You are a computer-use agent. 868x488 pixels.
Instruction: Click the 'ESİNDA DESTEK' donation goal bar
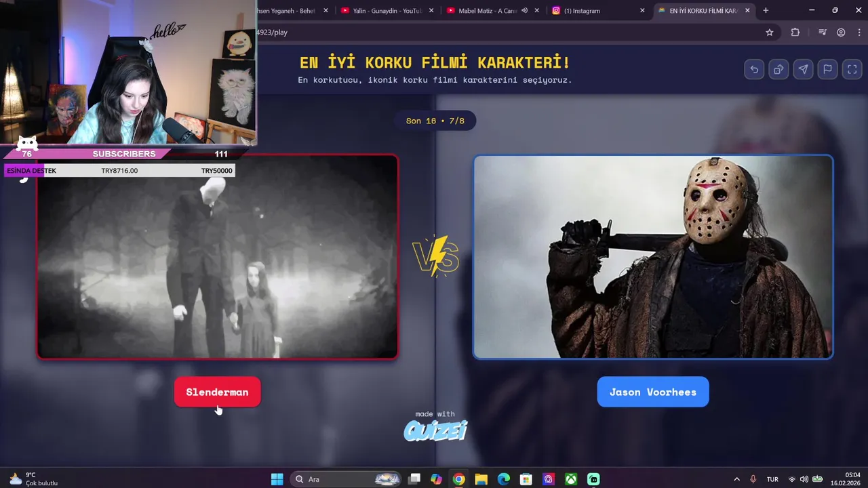coord(119,171)
